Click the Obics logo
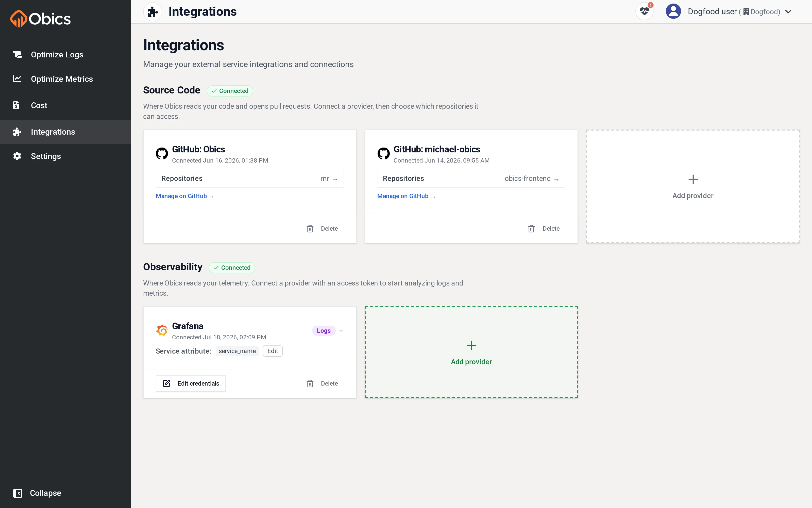This screenshot has width=812, height=508. 40,19
